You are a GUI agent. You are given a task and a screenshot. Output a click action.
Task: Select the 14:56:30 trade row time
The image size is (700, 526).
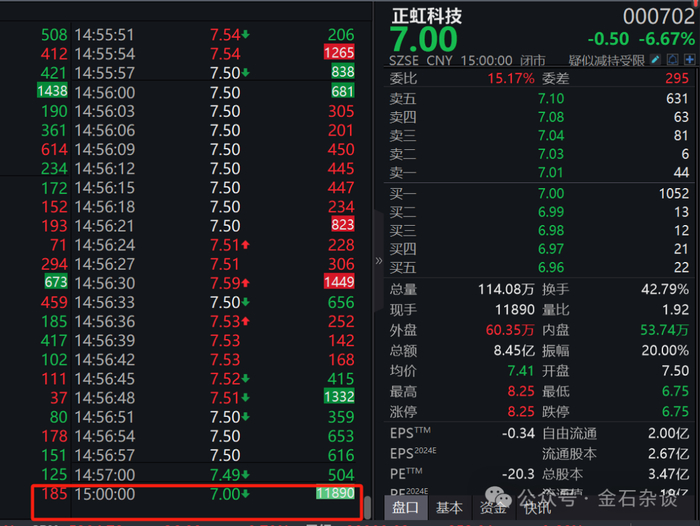tap(104, 283)
